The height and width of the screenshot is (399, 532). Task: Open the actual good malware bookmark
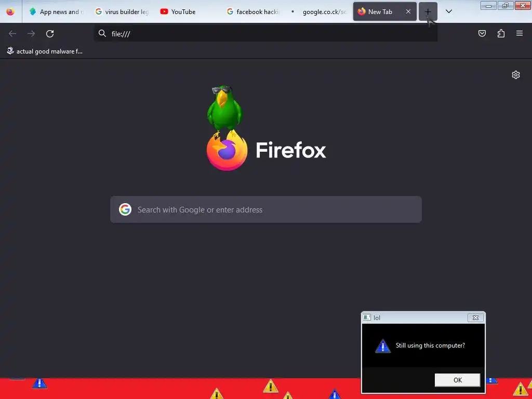(45, 51)
